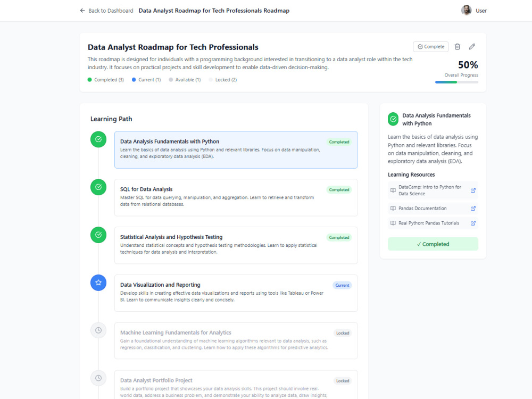Screen dimensions: 532x399
Task: Open Data Analysis Fundamentals with Python card
Action: coord(236,149)
